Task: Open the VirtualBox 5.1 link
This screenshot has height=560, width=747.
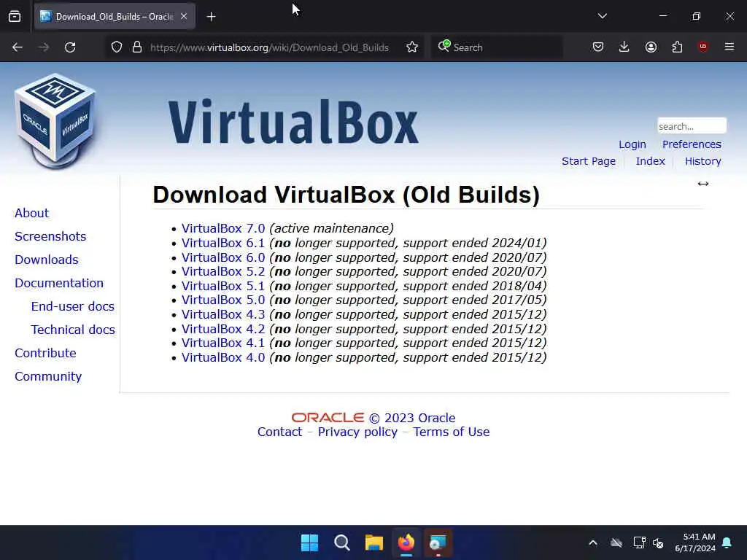Action: click(x=223, y=286)
